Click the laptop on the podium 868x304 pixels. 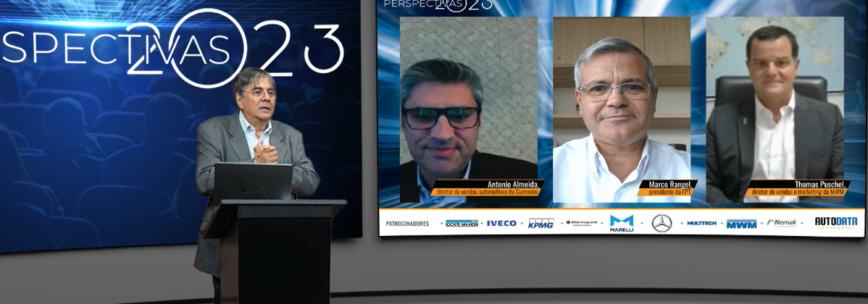pyautogui.click(x=253, y=181)
